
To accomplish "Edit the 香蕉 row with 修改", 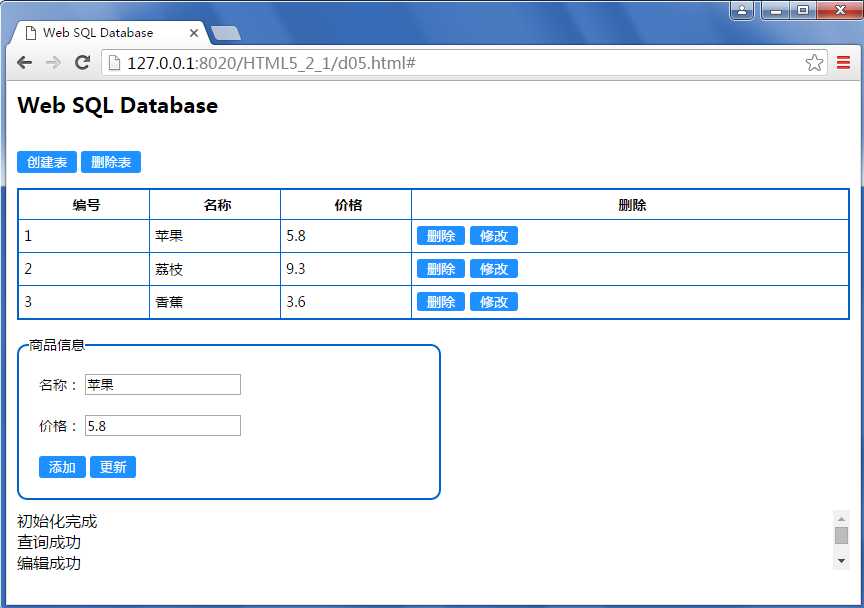I will [494, 302].
